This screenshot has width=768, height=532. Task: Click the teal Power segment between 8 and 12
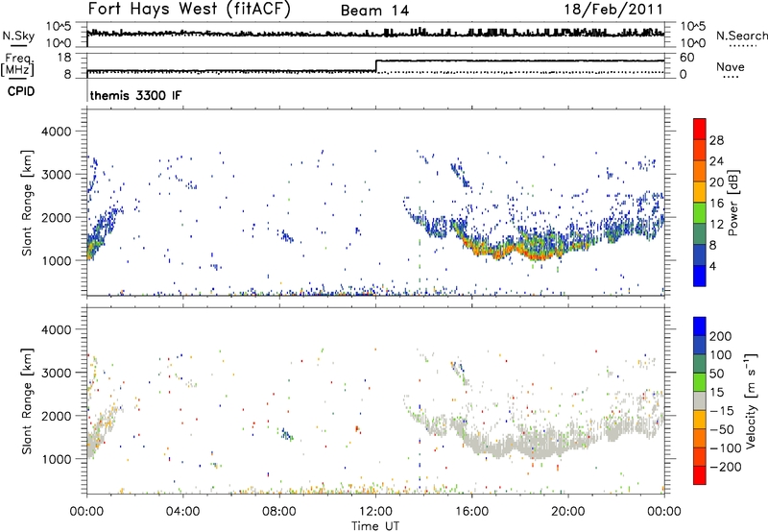(700, 234)
